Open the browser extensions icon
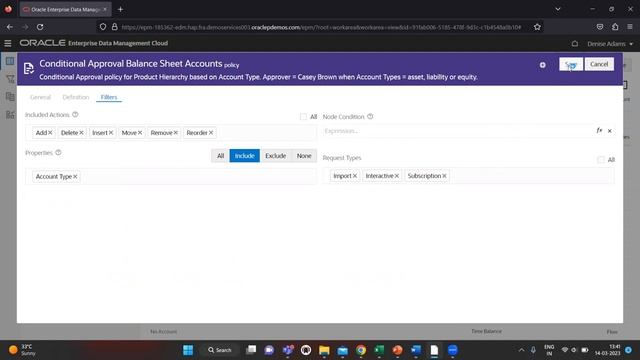Screen dimensions: 640x360 point(615,27)
